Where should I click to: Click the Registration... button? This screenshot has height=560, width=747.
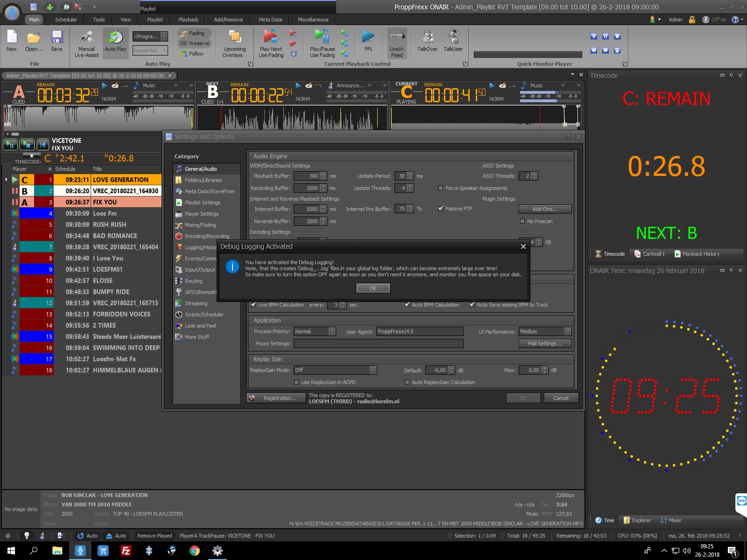point(276,398)
